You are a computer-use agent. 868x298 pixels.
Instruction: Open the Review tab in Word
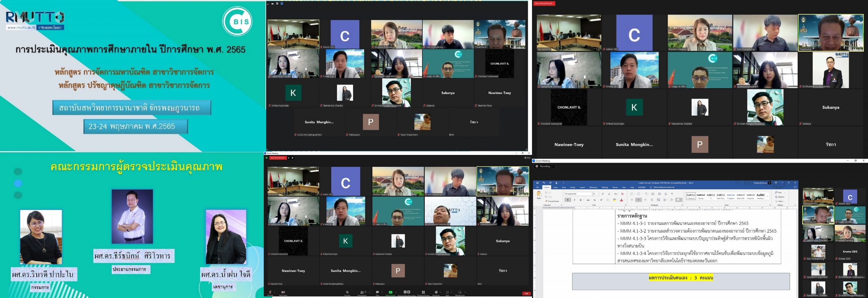click(615, 187)
